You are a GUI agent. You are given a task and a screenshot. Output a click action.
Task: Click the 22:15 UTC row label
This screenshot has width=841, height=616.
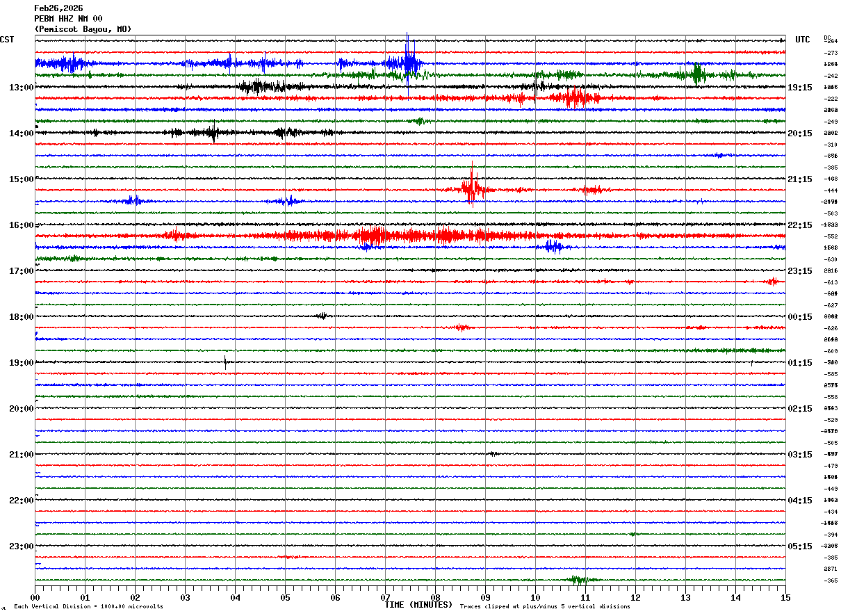800,225
